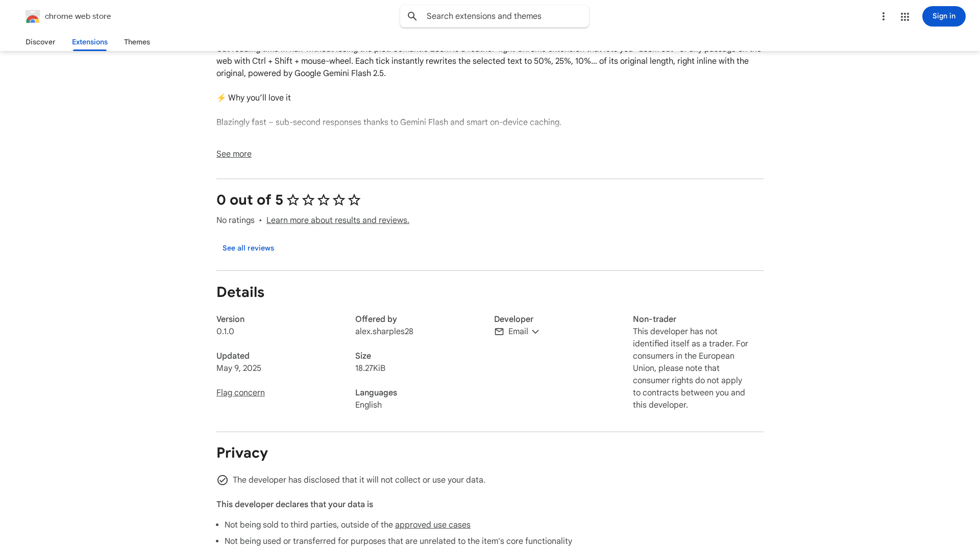Open the three-dot more options menu

point(883,16)
